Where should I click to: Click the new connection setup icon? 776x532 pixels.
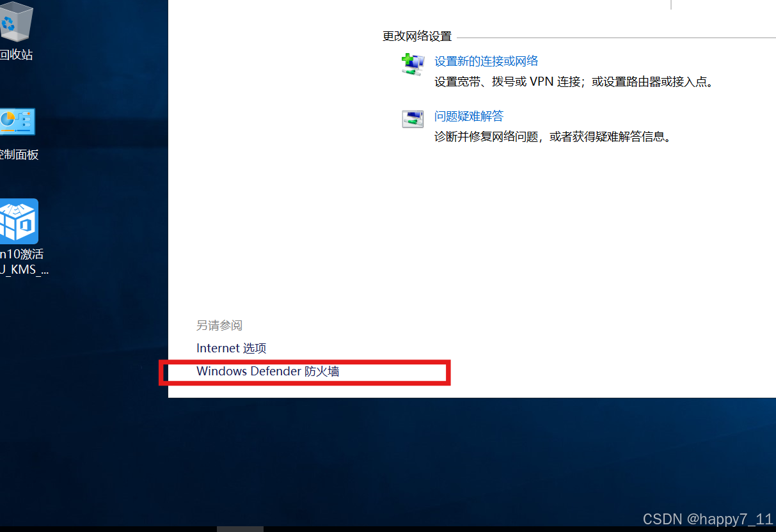413,65
